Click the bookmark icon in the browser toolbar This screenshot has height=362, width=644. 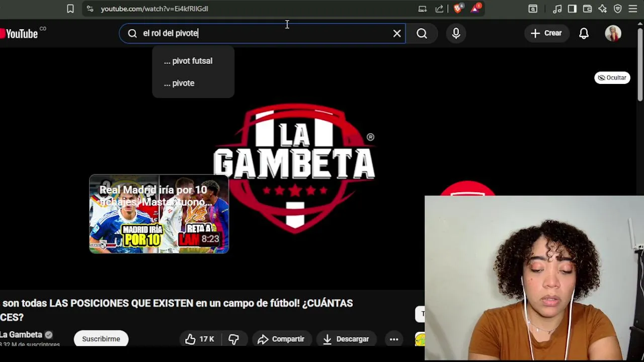[x=70, y=9]
